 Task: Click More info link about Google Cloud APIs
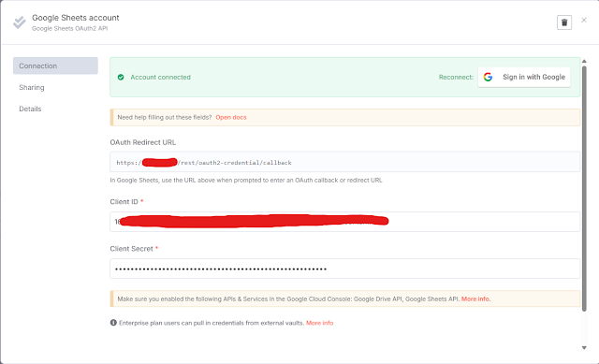pyautogui.click(x=476, y=298)
